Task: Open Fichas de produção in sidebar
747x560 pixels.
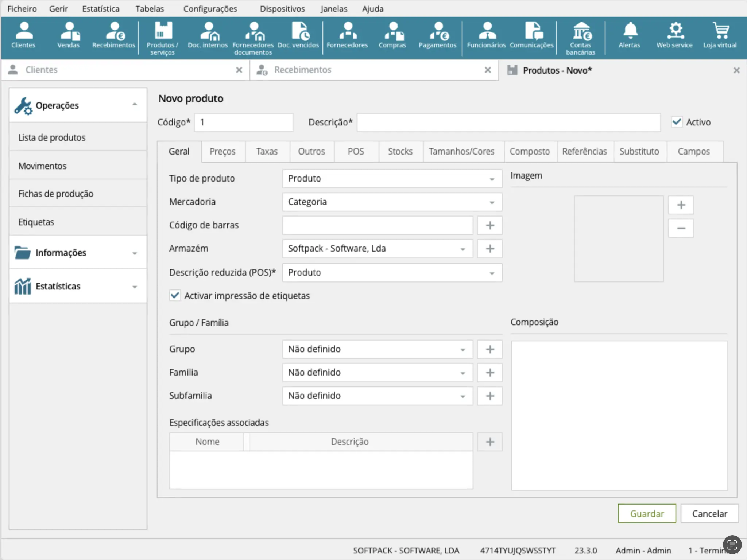Action: [x=78, y=194]
